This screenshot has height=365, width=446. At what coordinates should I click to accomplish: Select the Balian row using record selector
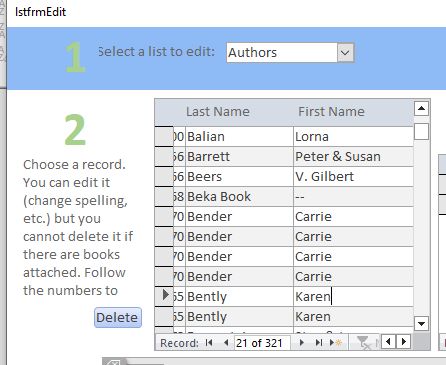[x=164, y=136]
